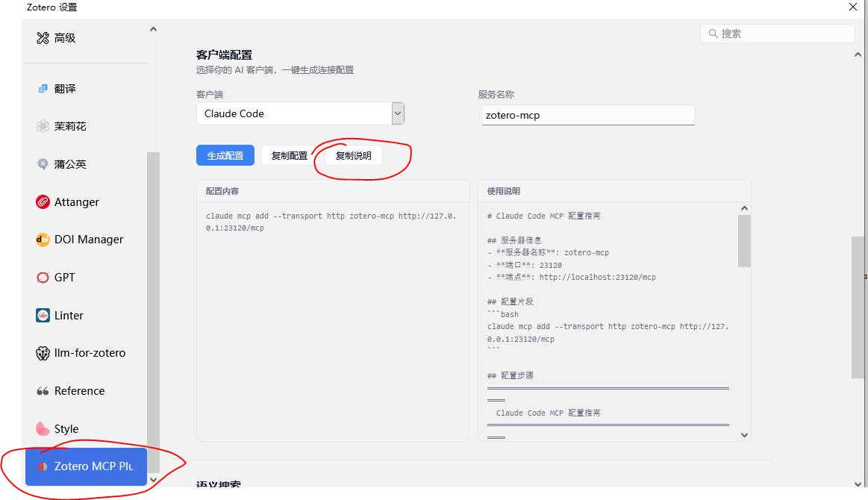Click the Zotero MCP Plugin icon

[x=43, y=466]
